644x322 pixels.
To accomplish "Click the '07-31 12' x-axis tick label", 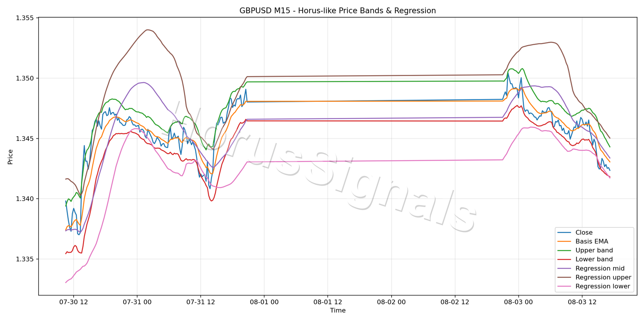I will (200, 302).
